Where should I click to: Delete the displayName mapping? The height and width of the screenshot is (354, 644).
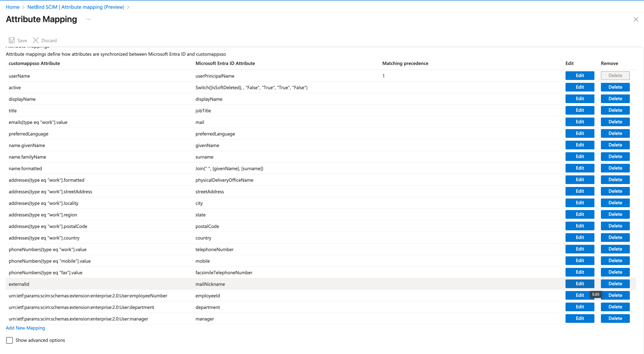pos(615,99)
